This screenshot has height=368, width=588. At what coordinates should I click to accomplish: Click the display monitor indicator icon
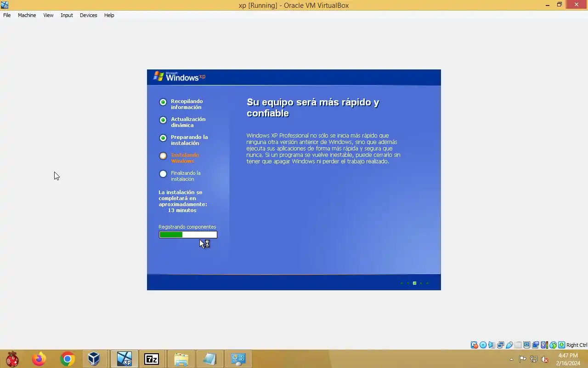tap(526, 345)
